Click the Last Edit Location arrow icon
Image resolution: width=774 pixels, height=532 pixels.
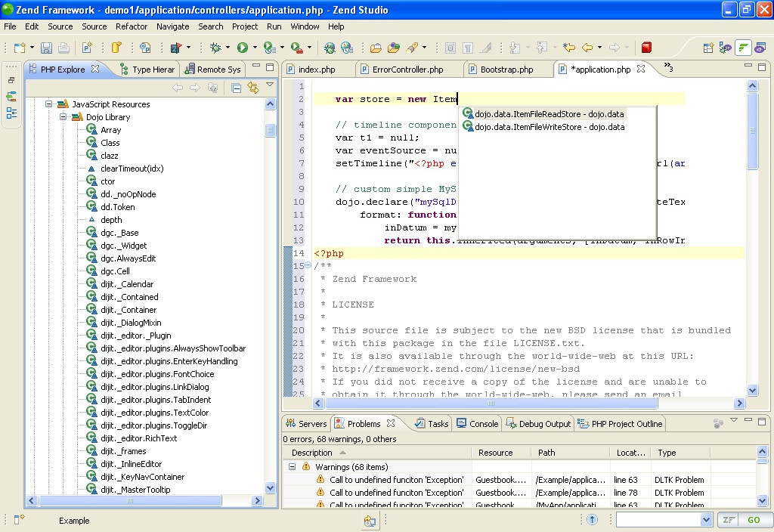tap(568, 48)
